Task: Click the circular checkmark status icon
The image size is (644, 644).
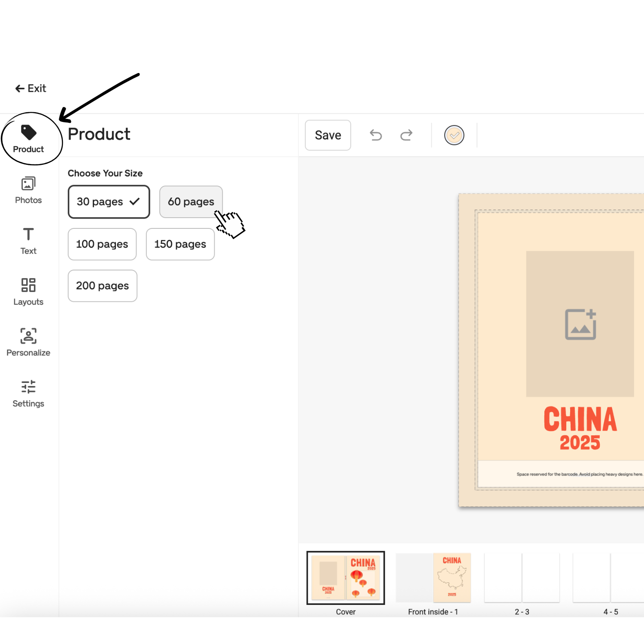Action: click(x=454, y=135)
